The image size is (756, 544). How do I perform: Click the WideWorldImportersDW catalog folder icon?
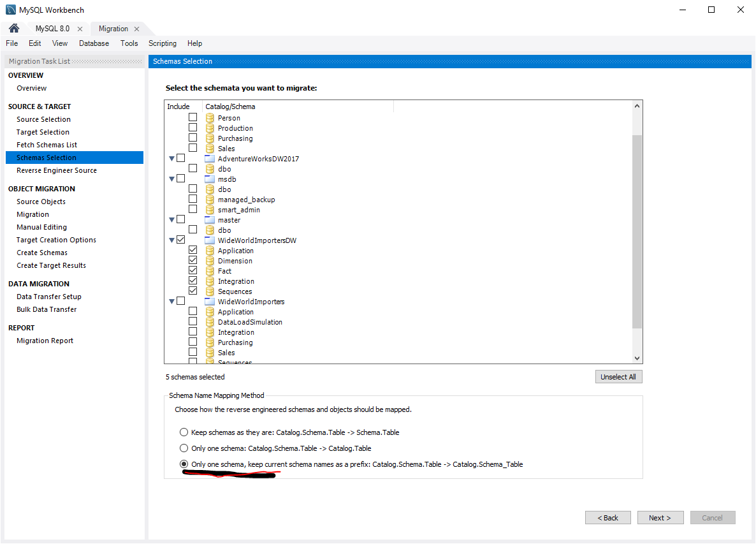[x=210, y=240]
